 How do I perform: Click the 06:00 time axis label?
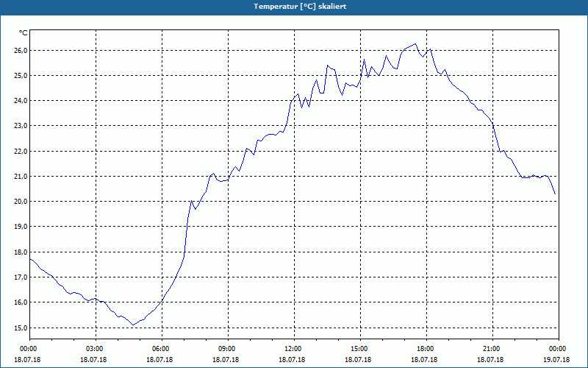pyautogui.click(x=162, y=349)
